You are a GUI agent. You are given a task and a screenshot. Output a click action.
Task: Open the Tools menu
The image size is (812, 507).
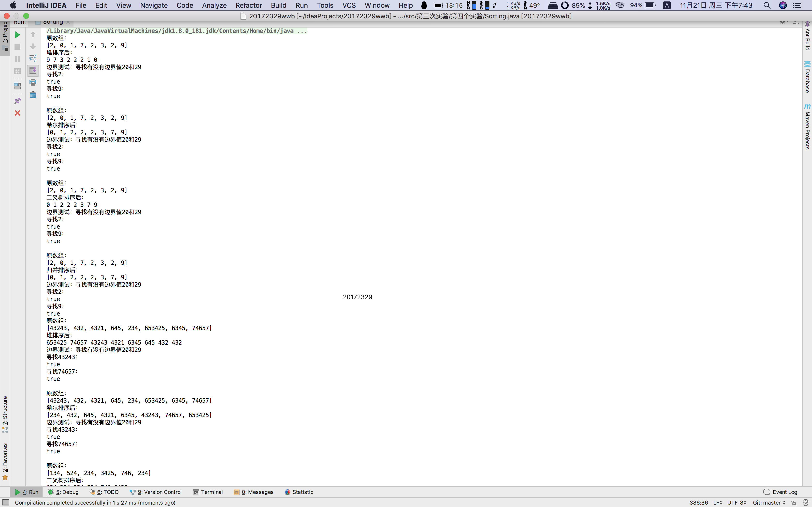325,5
